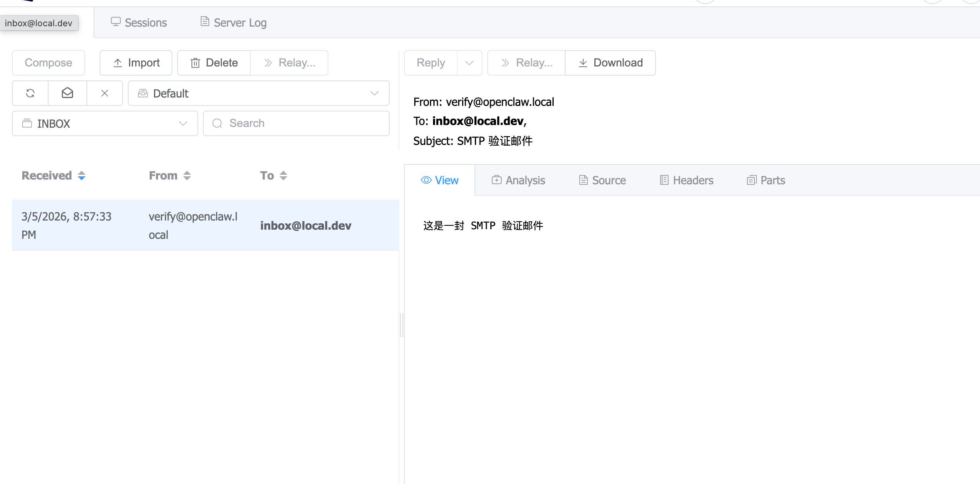Open the Default mailbox dropdown

[258, 93]
